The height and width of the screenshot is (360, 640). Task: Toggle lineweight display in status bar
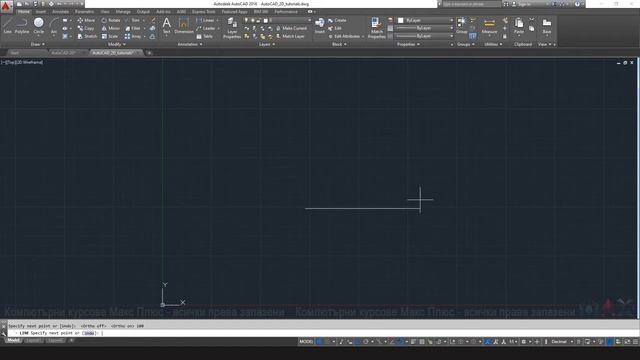[x=413, y=342]
